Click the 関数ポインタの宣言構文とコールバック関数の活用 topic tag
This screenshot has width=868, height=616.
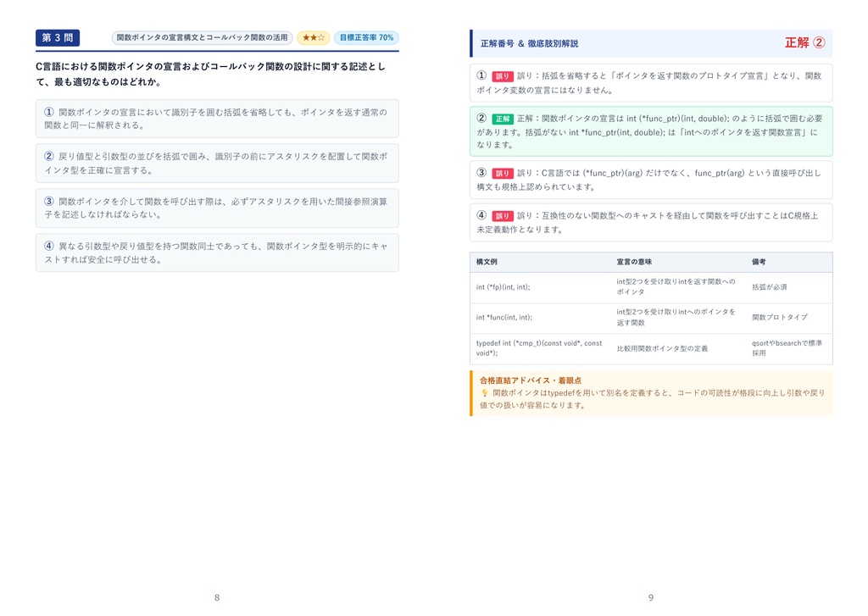pyautogui.click(x=202, y=37)
